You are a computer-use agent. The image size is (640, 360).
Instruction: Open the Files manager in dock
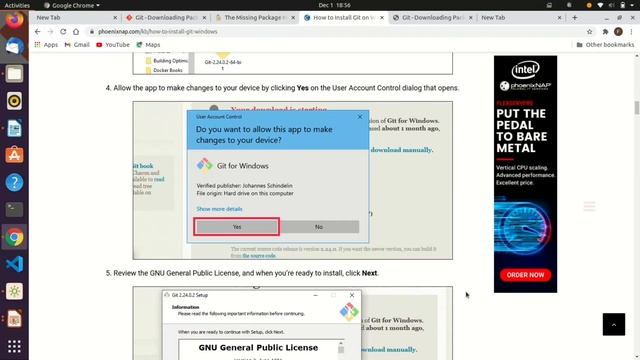14,74
